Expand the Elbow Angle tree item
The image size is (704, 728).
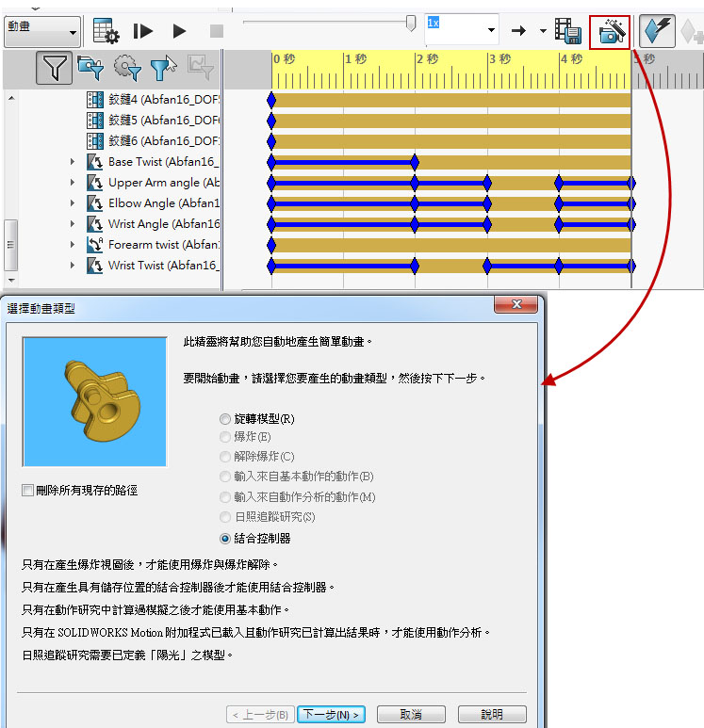(x=73, y=203)
